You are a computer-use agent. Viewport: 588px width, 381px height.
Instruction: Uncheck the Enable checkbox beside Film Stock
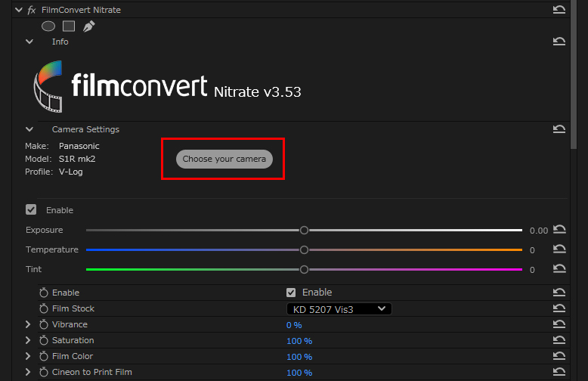coord(291,293)
